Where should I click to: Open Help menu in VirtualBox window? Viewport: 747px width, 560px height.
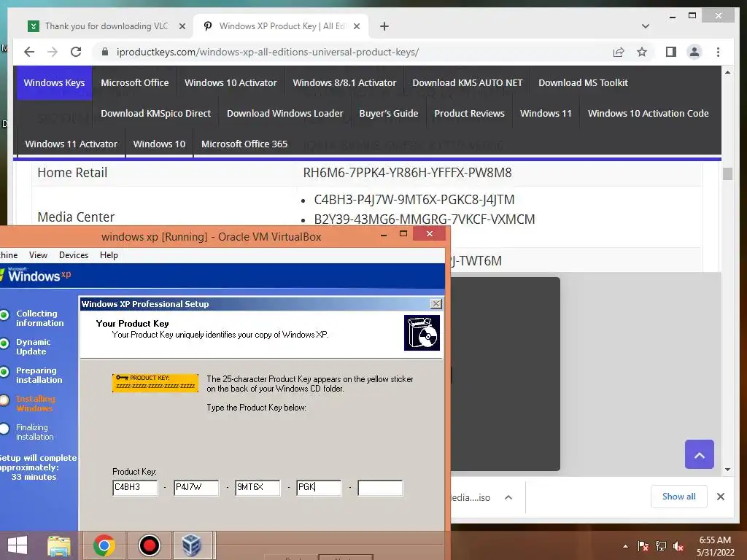tap(109, 255)
